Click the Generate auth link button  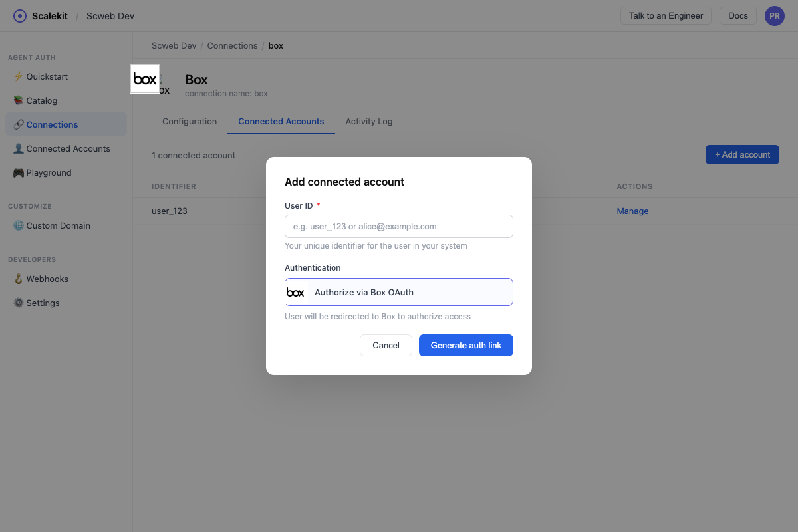(x=465, y=345)
